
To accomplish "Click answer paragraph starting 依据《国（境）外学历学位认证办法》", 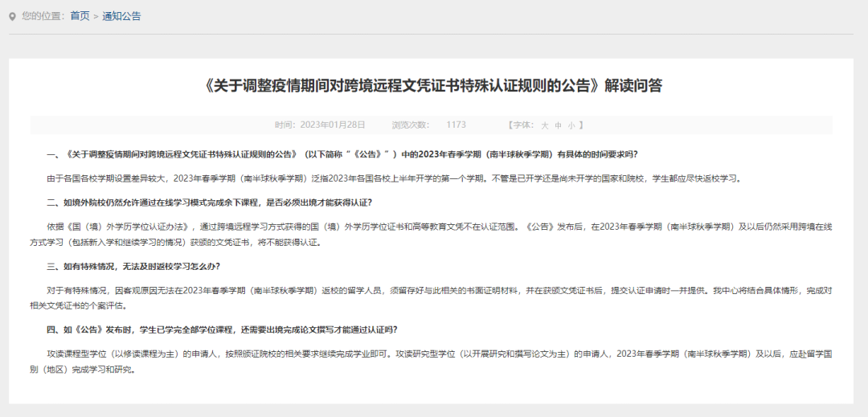I will coord(432,235).
